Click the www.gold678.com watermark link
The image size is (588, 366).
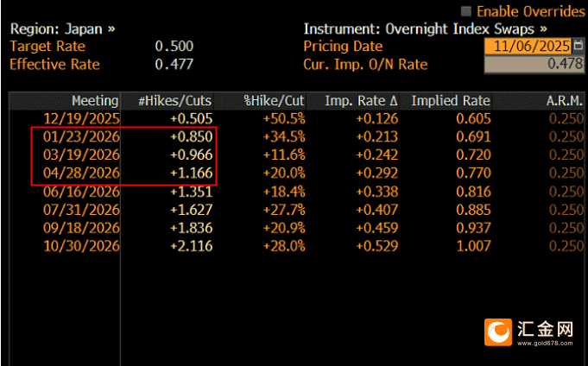coord(546,345)
